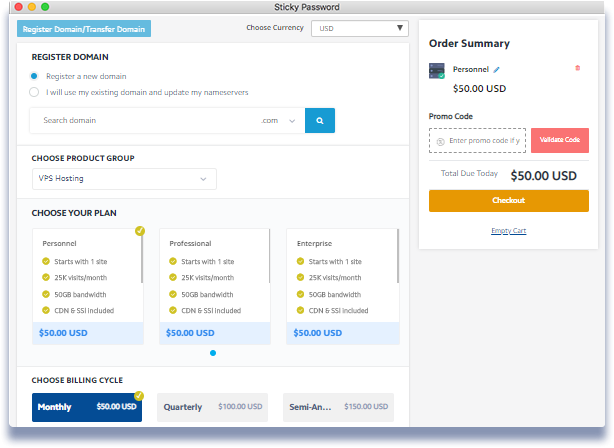This screenshot has height=448, width=614.
Task: Click the checkmark badge on Personnel plan
Action: pyautogui.click(x=140, y=231)
